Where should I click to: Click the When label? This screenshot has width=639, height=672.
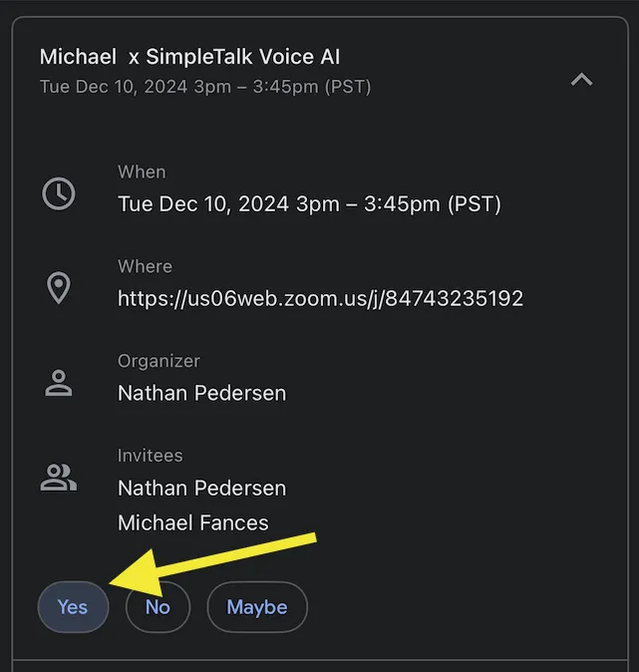click(142, 171)
